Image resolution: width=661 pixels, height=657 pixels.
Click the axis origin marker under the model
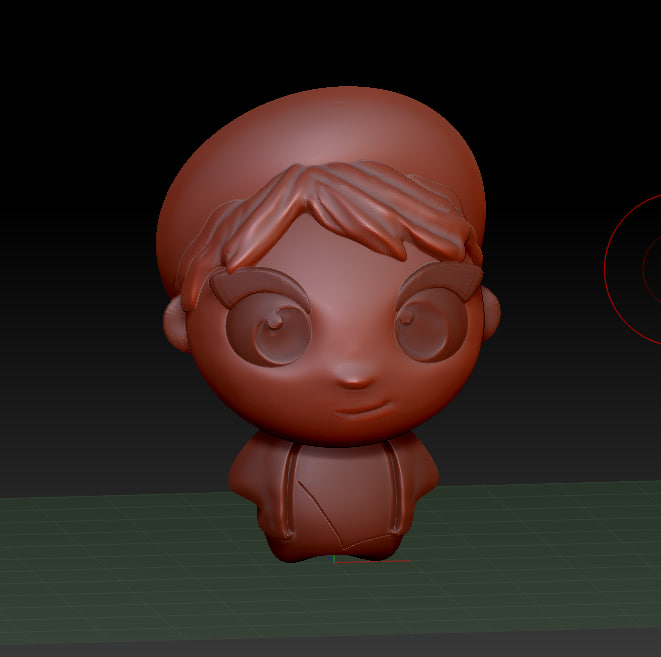click(x=334, y=560)
